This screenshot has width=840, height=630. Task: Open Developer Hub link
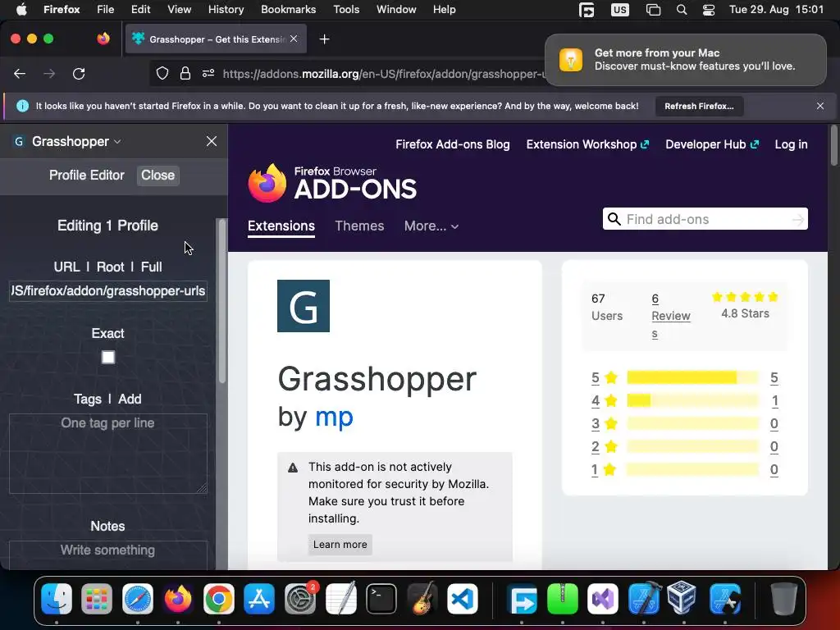(x=712, y=144)
